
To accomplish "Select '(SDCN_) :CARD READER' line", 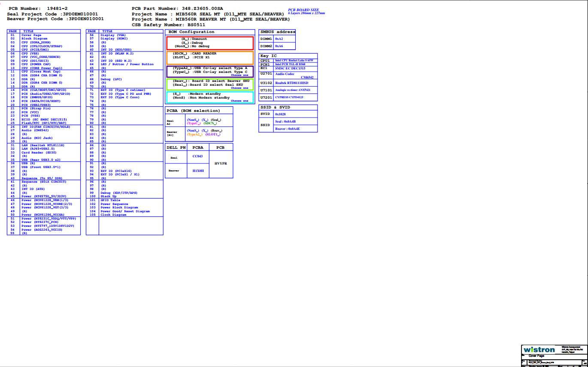I will (194, 54).
